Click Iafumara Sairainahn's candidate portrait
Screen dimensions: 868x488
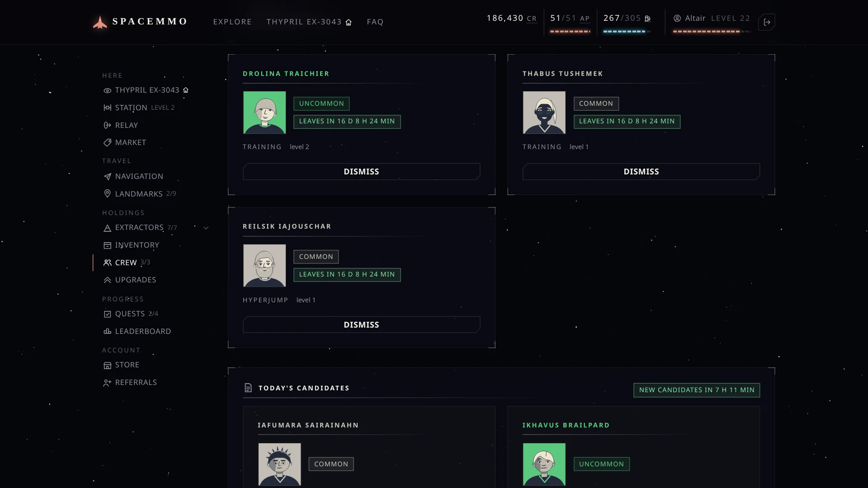click(279, 464)
